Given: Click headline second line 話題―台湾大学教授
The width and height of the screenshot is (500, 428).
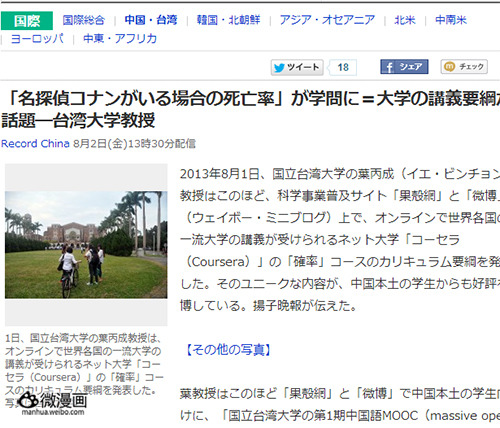Looking at the screenshot, I should coord(79,120).
